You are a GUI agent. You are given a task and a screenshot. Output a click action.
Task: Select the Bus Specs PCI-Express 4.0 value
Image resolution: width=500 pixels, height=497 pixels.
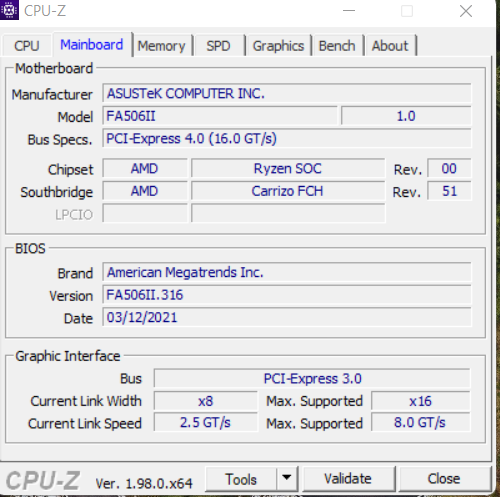tap(287, 138)
